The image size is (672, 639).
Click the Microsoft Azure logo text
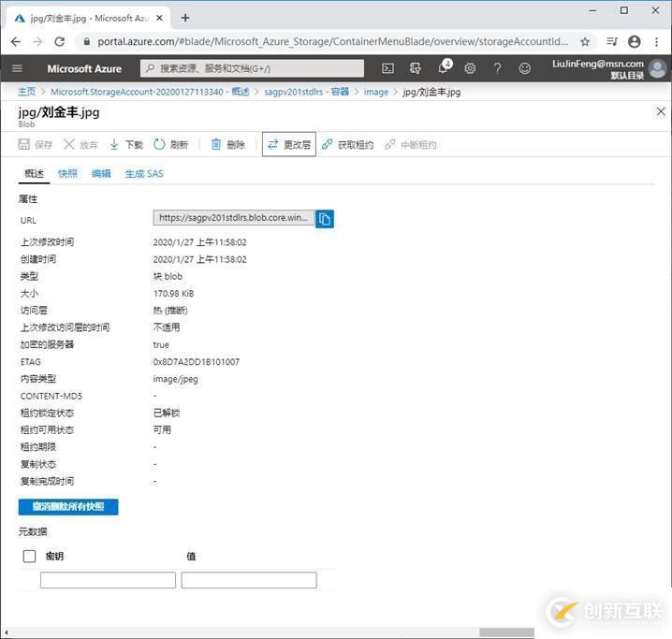tap(84, 68)
